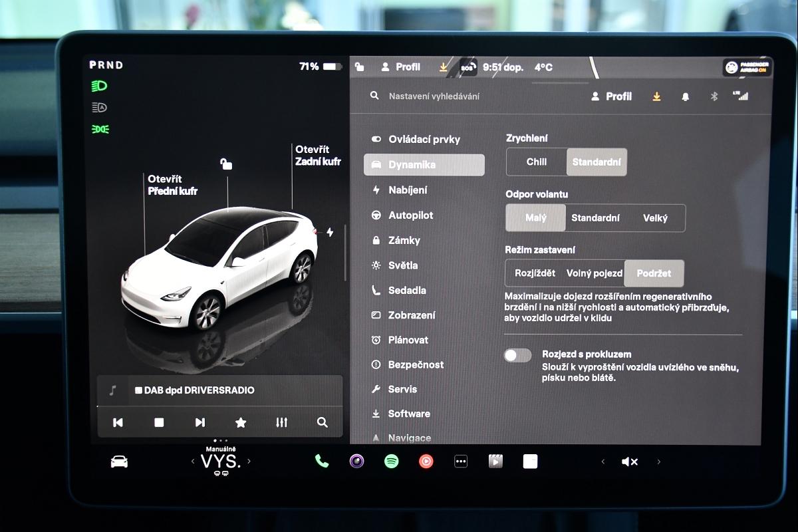This screenshot has height=532, width=798.
Task: Open Bluetooth settings icon
Action: 714,96
